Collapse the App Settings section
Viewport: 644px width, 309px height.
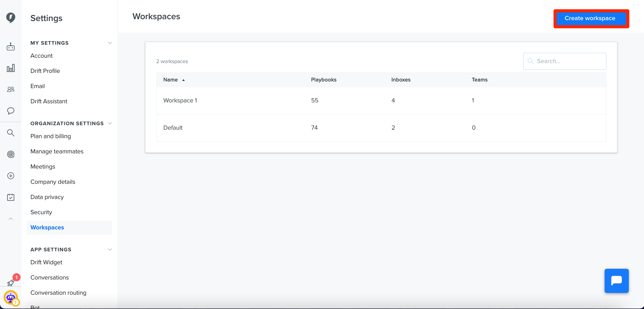(x=110, y=250)
